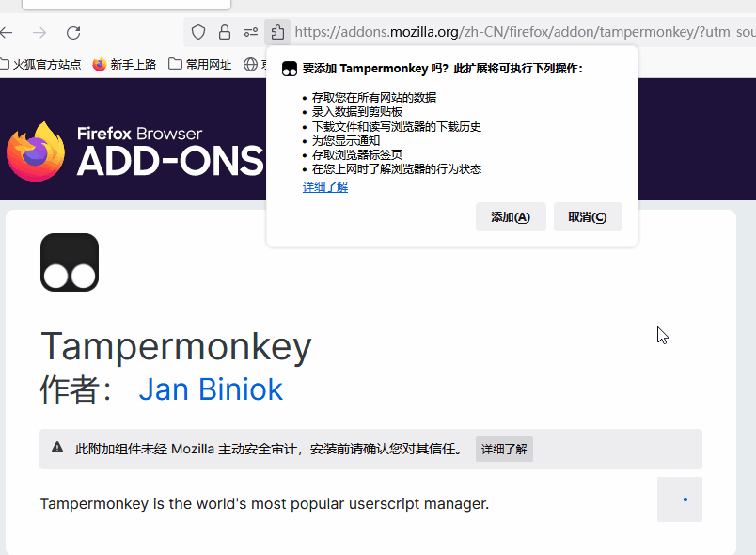Click the userscript manager description text
This screenshot has width=756, height=555.
[x=265, y=503]
